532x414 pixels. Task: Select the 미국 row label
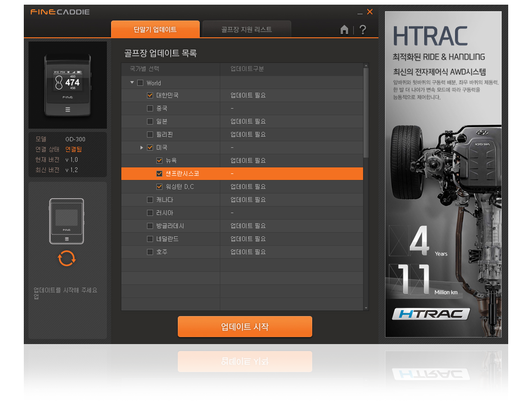[x=162, y=147]
